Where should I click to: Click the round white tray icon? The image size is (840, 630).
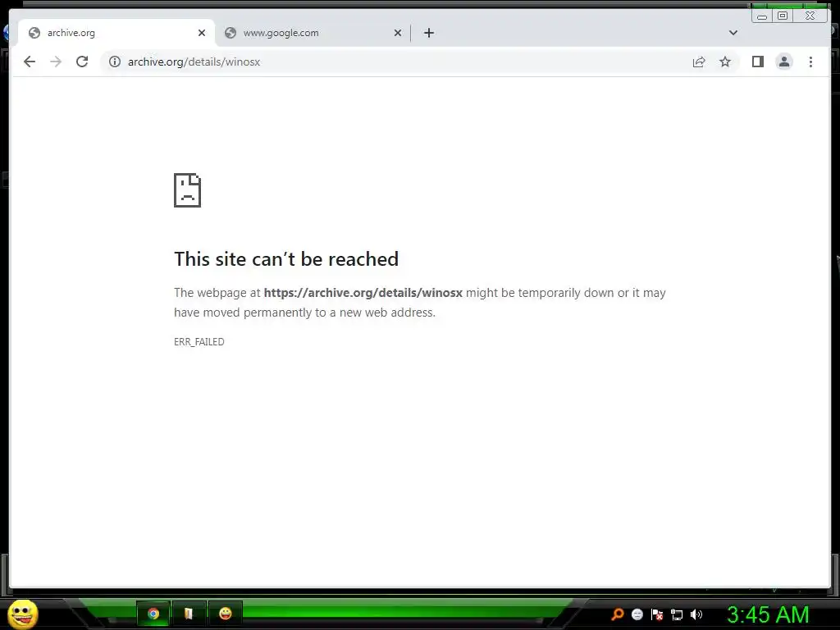tap(637, 614)
